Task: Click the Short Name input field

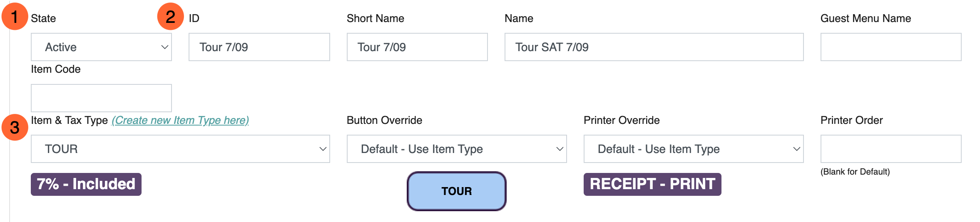Action: coord(417,47)
